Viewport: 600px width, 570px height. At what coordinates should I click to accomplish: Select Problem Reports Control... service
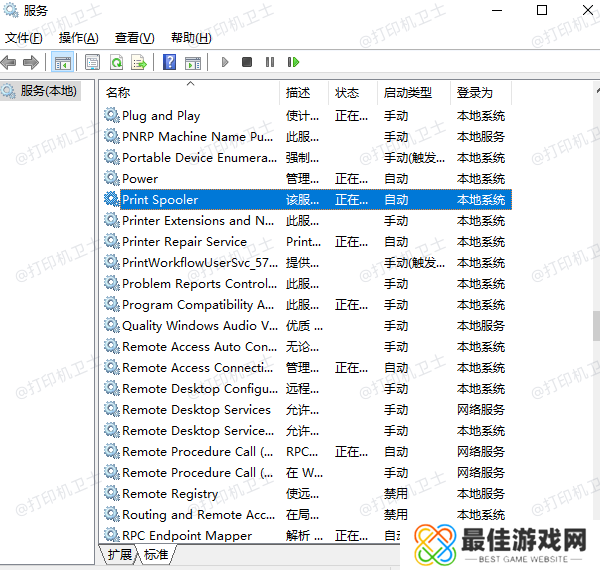(199, 284)
